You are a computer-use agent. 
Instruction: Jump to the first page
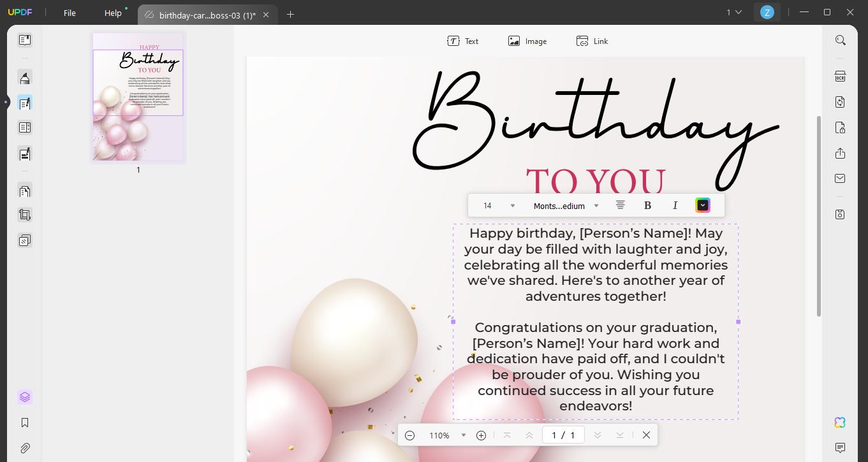click(507, 435)
